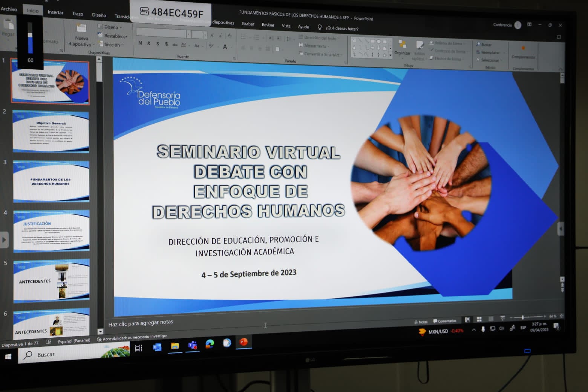Click Haz clic para agregar notas area
Viewport: 588px width, 392px height.
pyautogui.click(x=141, y=323)
